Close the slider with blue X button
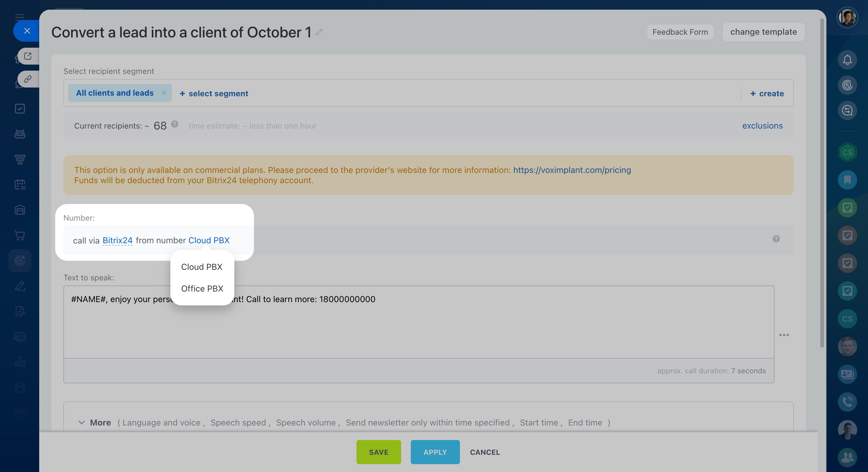 point(27,31)
